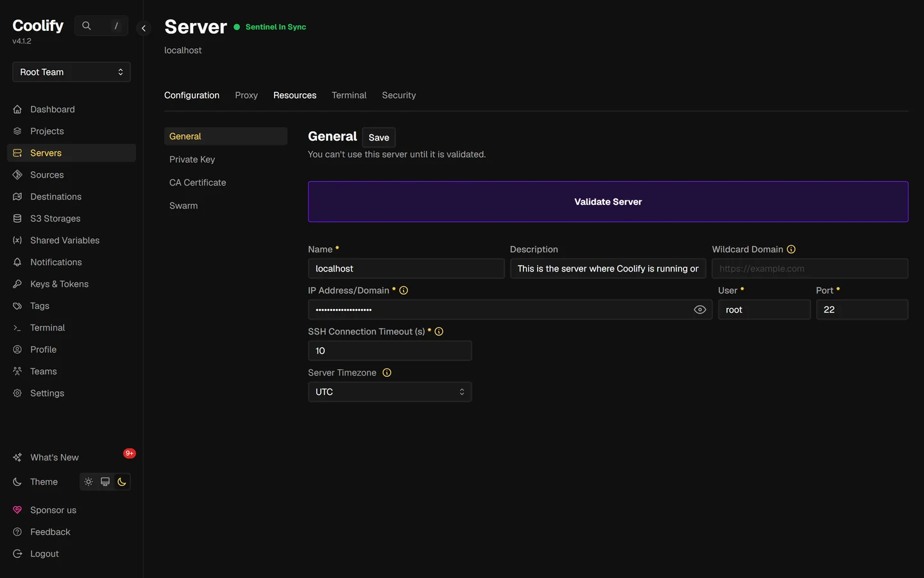Click the Feedback question icon

tap(17, 532)
